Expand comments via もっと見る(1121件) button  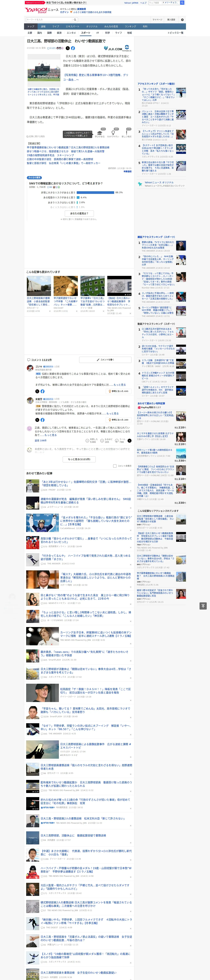[x=79, y=459]
